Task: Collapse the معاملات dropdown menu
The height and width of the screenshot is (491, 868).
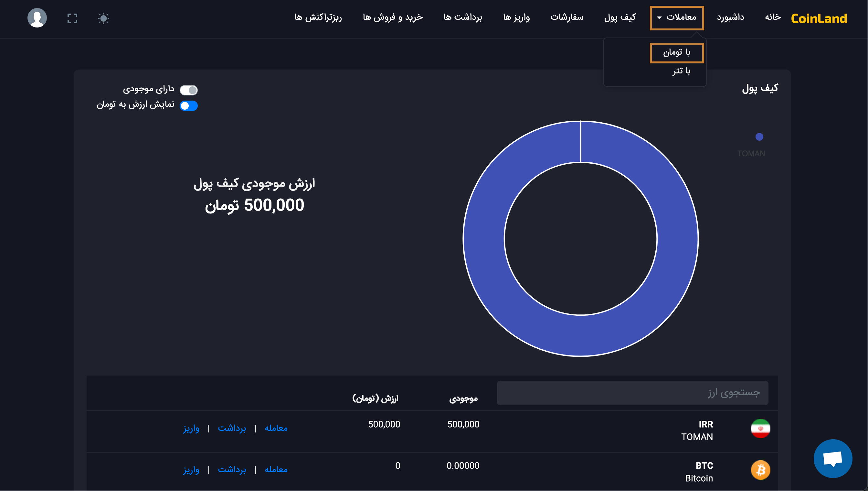Action: click(677, 18)
